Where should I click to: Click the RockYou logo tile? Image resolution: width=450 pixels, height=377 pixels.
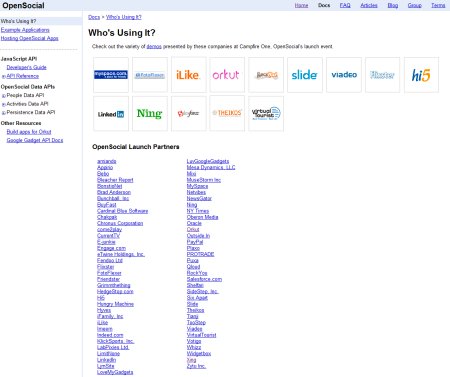(x=266, y=75)
